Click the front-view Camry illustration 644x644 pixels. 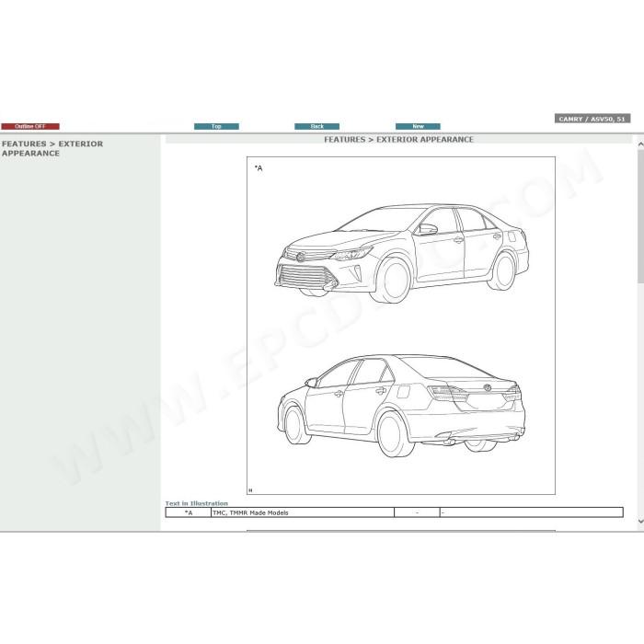(x=401, y=253)
